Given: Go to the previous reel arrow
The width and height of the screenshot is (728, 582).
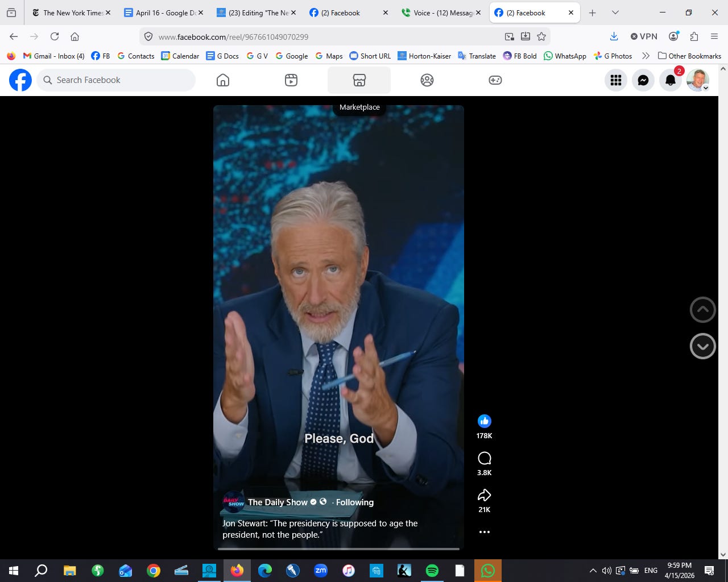Looking at the screenshot, I should click(x=702, y=310).
